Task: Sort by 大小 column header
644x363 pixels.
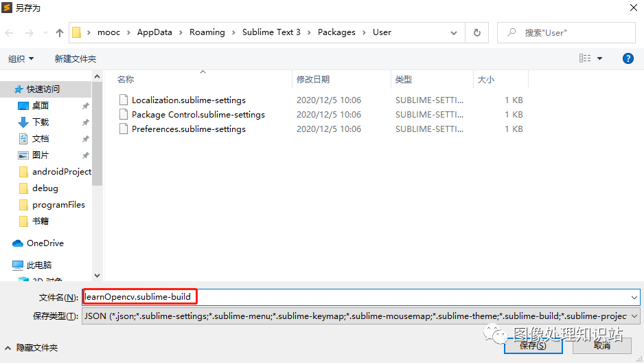Action: pos(486,79)
